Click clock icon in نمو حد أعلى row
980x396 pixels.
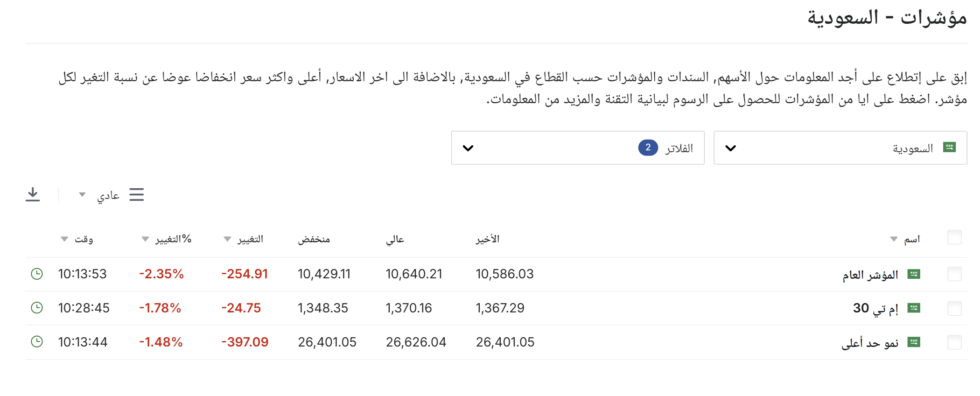37,342
